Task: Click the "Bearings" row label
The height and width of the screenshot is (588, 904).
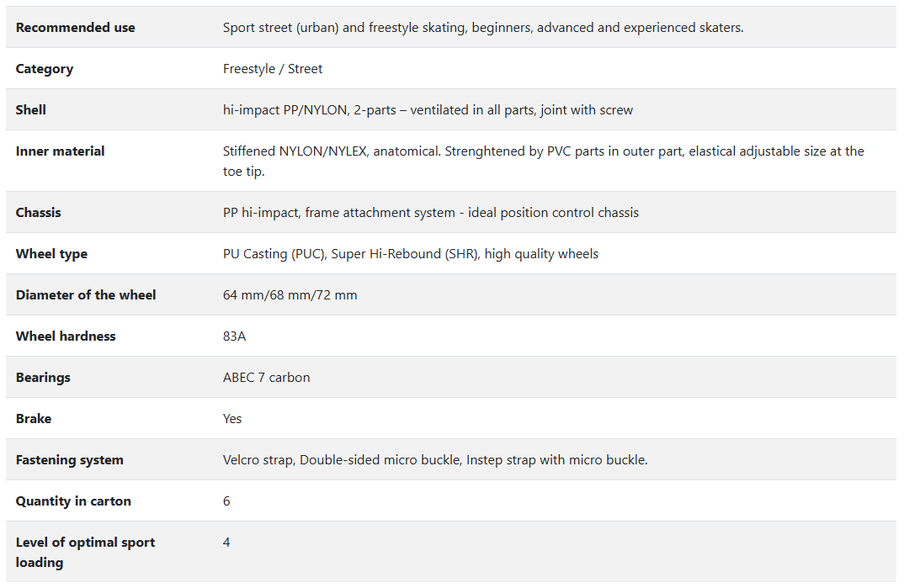Action: click(x=43, y=378)
